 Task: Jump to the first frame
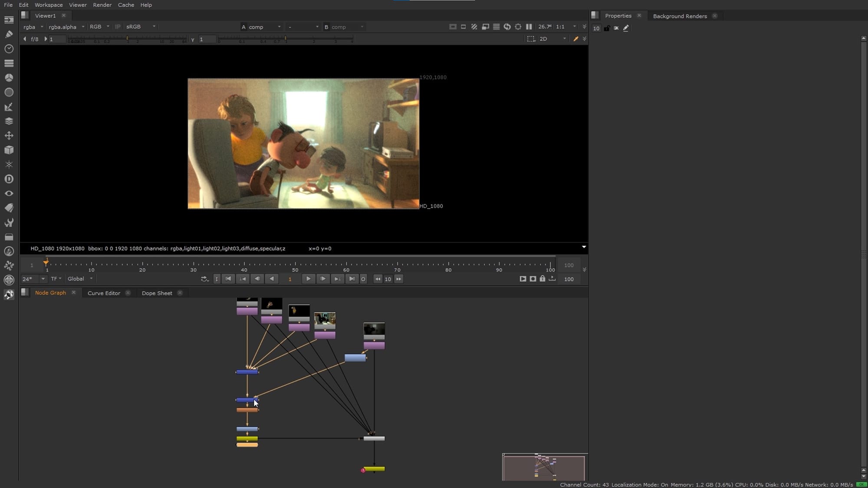tap(228, 279)
